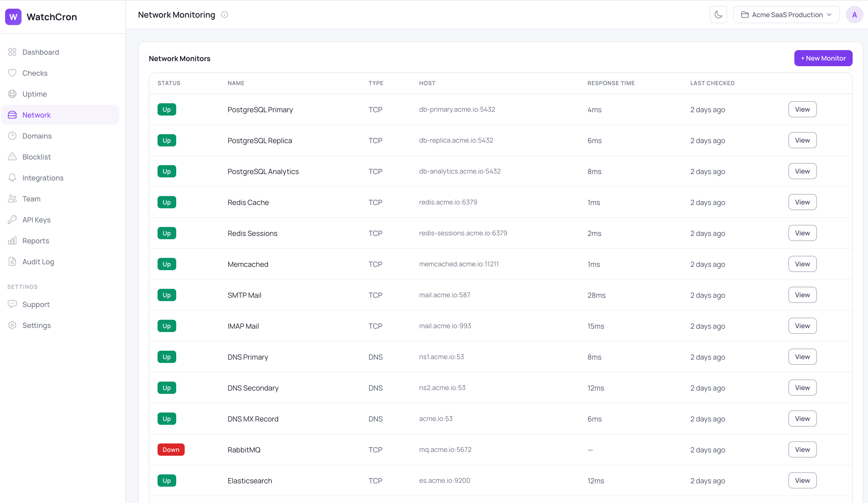
Task: Click the Up badge for Redis Cache
Action: point(167,202)
